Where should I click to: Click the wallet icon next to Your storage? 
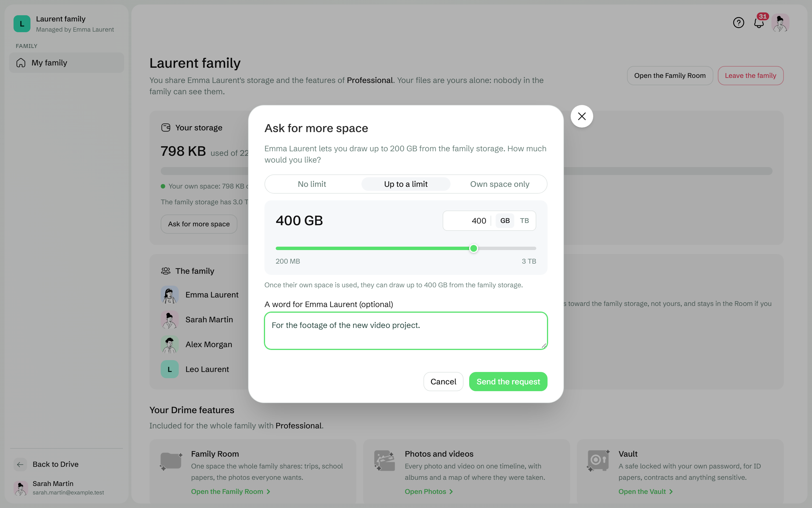(166, 128)
